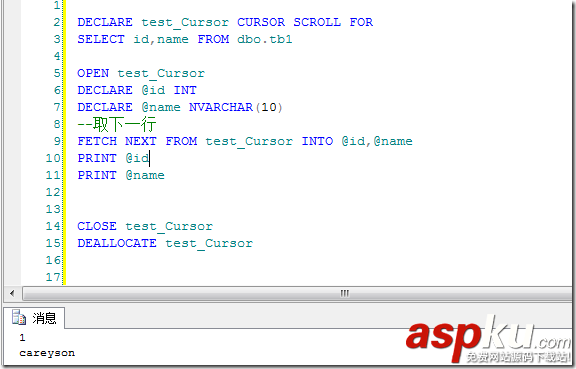Viewport: 576px width, 369px height.
Task: Click the horizontal scrollbar thumb grip
Action: pyautogui.click(x=344, y=293)
